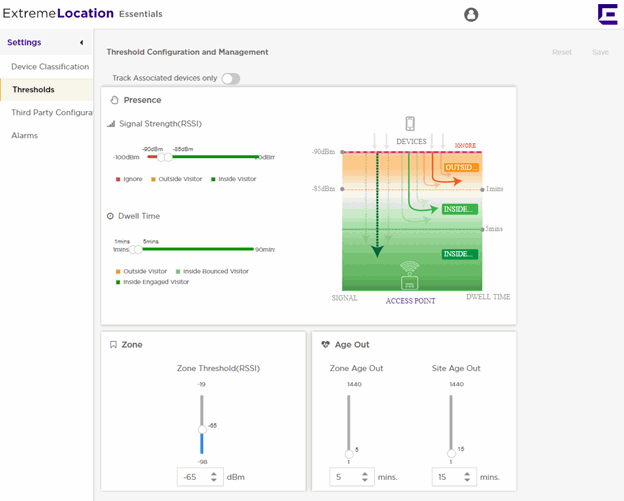Click the access point icon in diagram
Image resolution: width=624 pixels, height=501 pixels.
pyautogui.click(x=409, y=274)
